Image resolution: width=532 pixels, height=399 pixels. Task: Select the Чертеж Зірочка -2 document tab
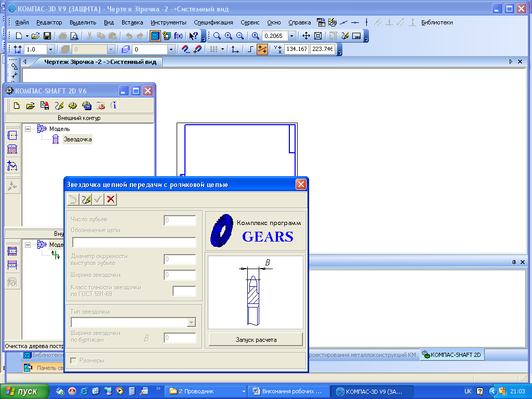tap(100, 62)
